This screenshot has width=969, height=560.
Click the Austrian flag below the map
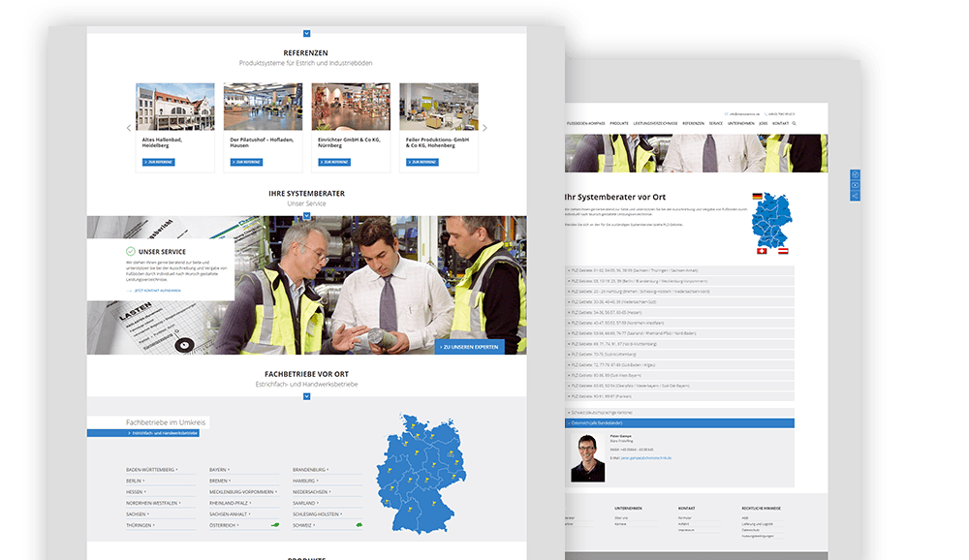[x=783, y=251]
